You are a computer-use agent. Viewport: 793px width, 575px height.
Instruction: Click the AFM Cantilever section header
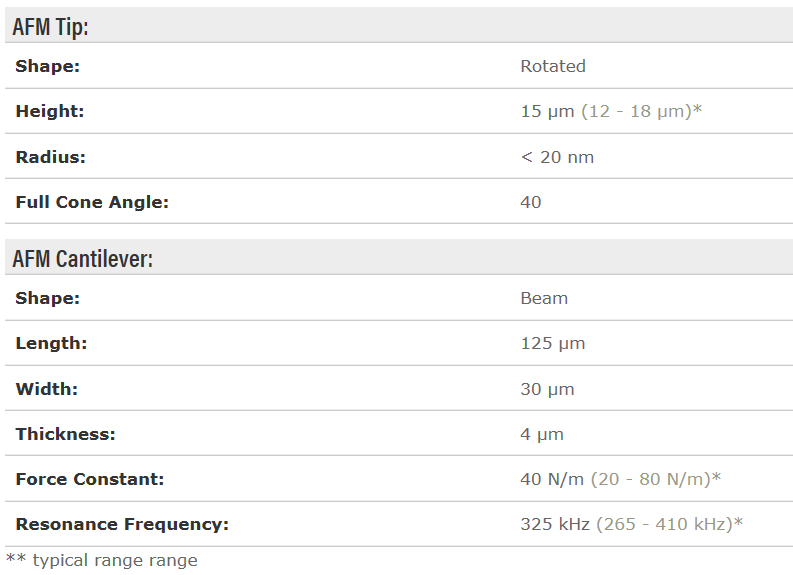82,258
